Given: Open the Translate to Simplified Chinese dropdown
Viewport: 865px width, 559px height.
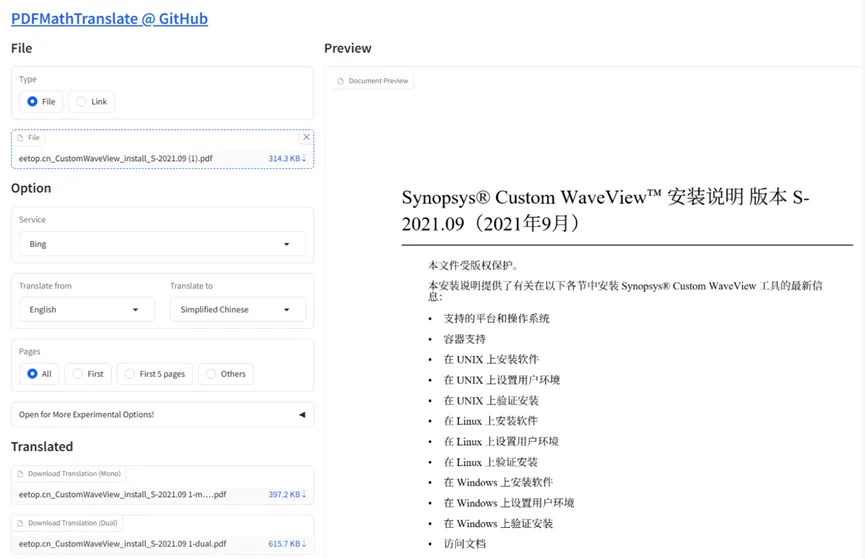Looking at the screenshot, I should [237, 310].
